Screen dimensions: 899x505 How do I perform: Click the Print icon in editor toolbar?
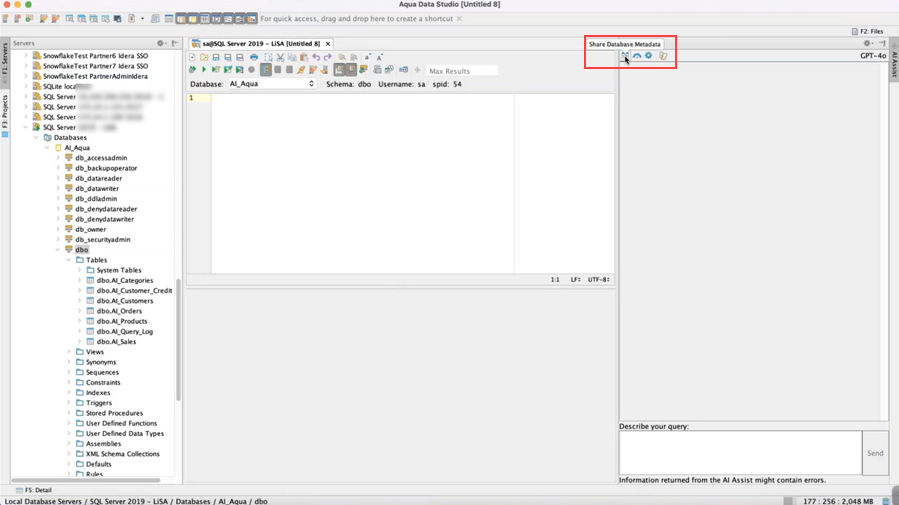click(254, 57)
